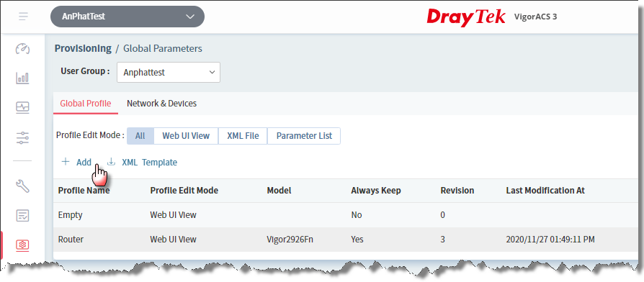This screenshot has width=644, height=282.
Task: Select the All profile edit mode
Action: (140, 136)
